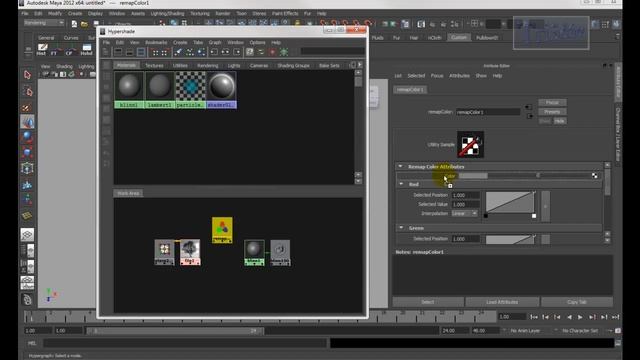Click Open Scene folder icon on status line
This screenshot has height=360, width=640.
(84, 24)
